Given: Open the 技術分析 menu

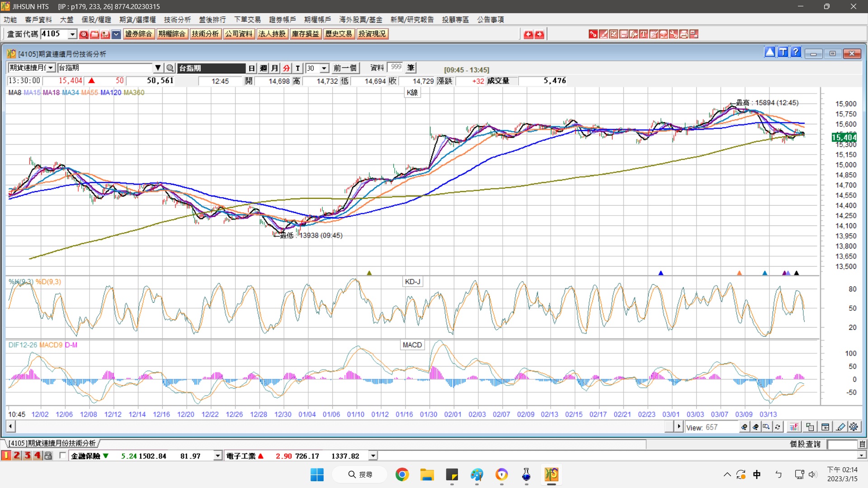Looking at the screenshot, I should coord(177,19).
